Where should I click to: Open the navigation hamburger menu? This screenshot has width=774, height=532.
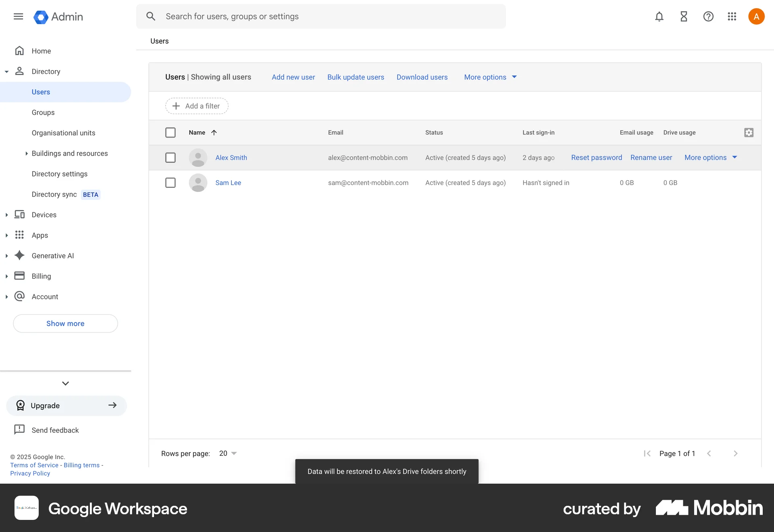click(18, 17)
